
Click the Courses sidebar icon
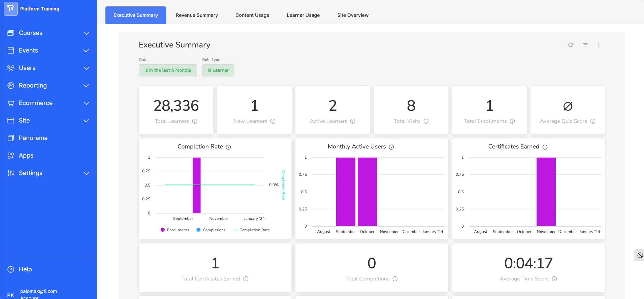[11, 33]
